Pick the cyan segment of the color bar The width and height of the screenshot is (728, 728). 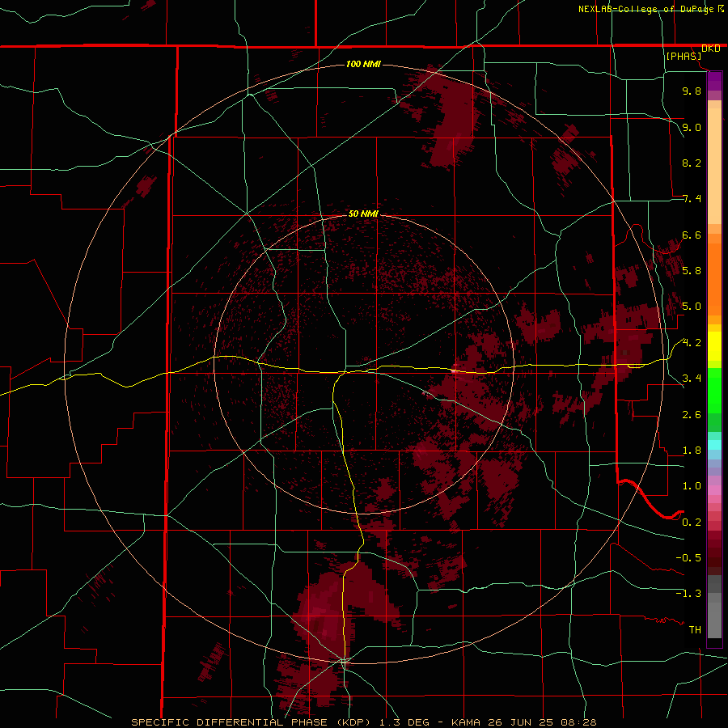pyautogui.click(x=714, y=445)
